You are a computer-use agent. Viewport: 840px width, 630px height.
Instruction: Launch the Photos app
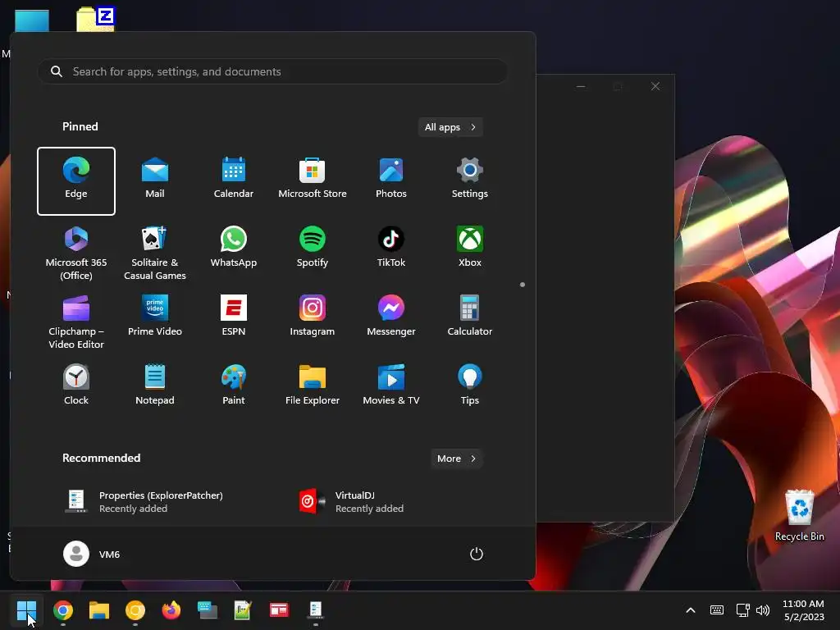pyautogui.click(x=391, y=181)
